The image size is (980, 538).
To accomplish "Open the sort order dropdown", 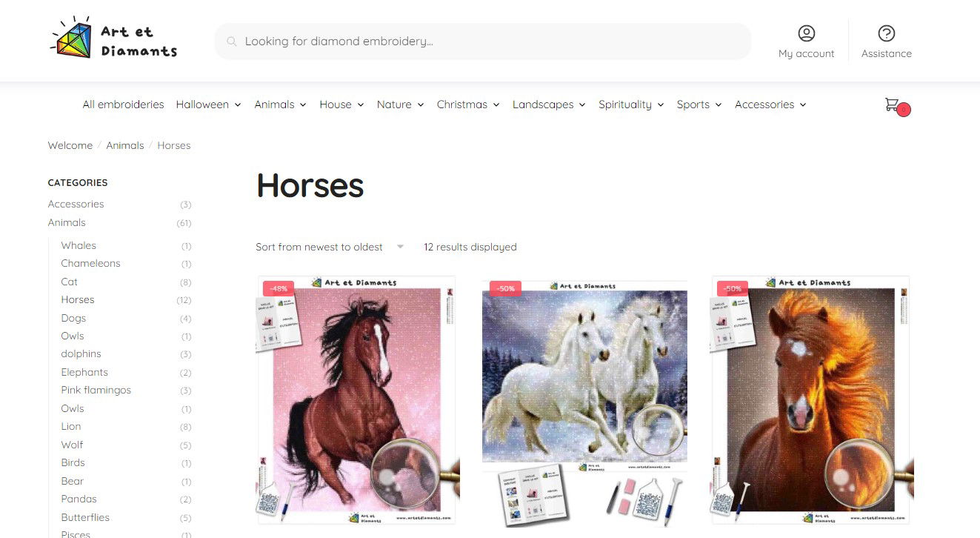I will pos(330,247).
